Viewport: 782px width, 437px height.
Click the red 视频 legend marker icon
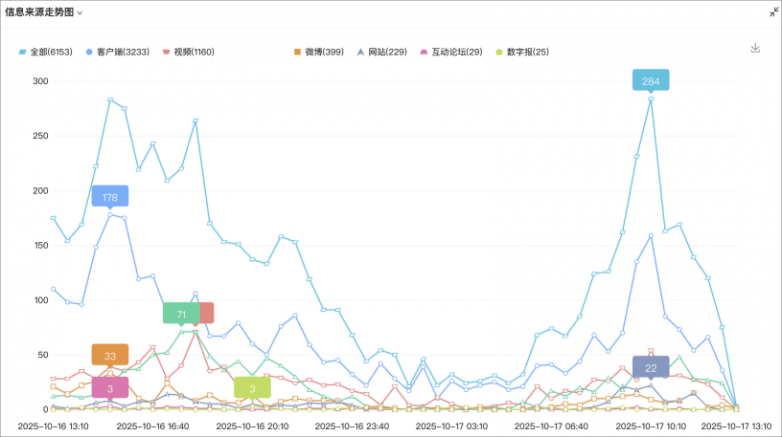pos(166,51)
